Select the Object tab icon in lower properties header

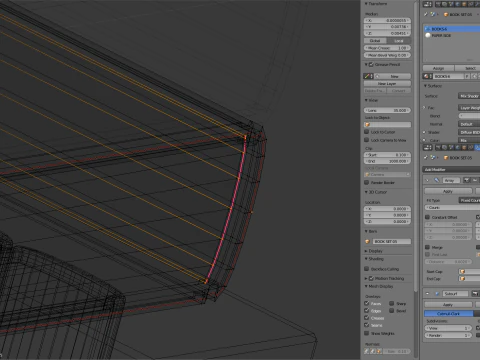point(464,147)
